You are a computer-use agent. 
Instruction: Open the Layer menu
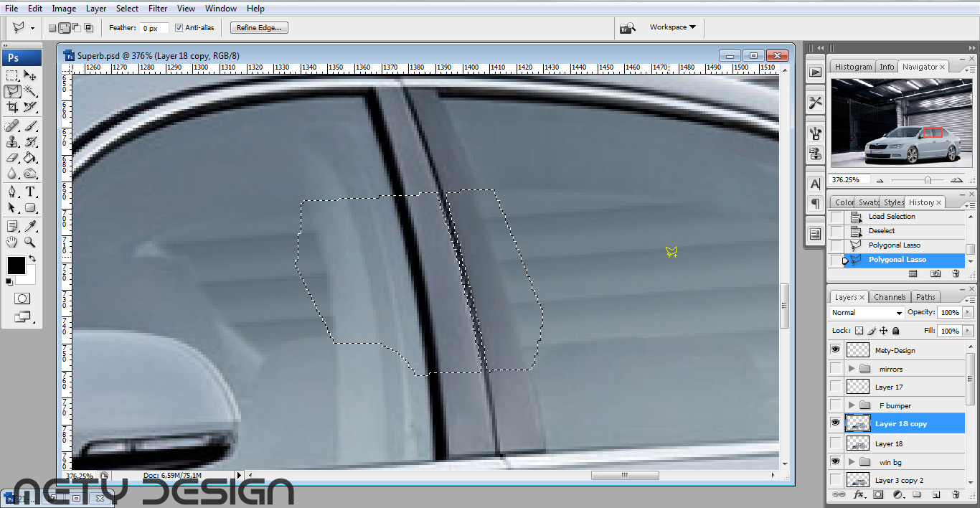pyautogui.click(x=96, y=9)
